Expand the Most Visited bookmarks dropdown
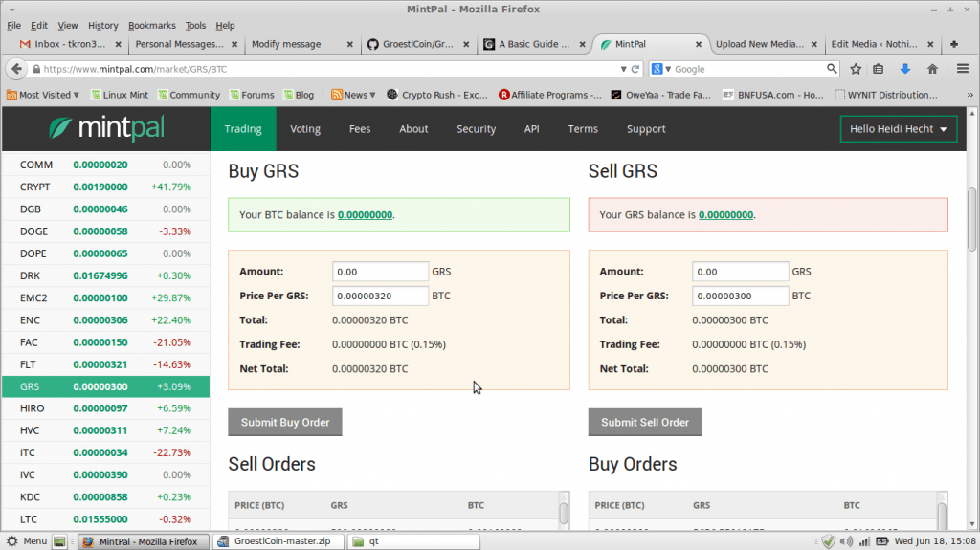 pos(42,95)
